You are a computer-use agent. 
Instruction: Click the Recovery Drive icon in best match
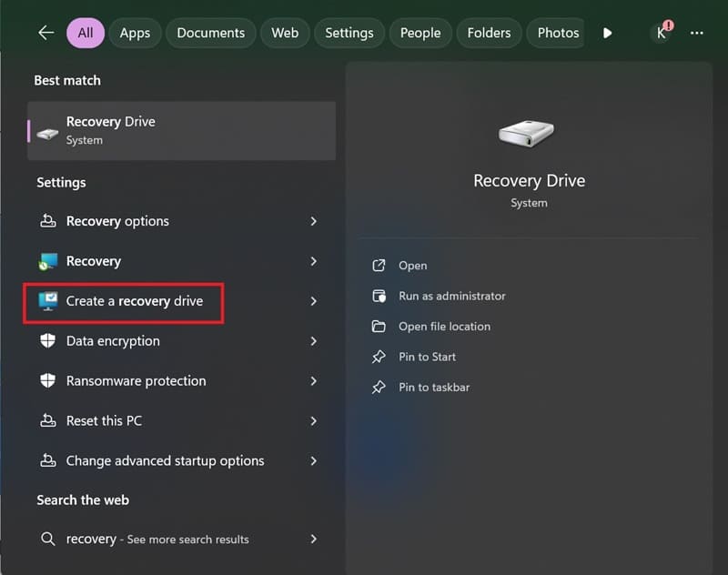click(48, 134)
